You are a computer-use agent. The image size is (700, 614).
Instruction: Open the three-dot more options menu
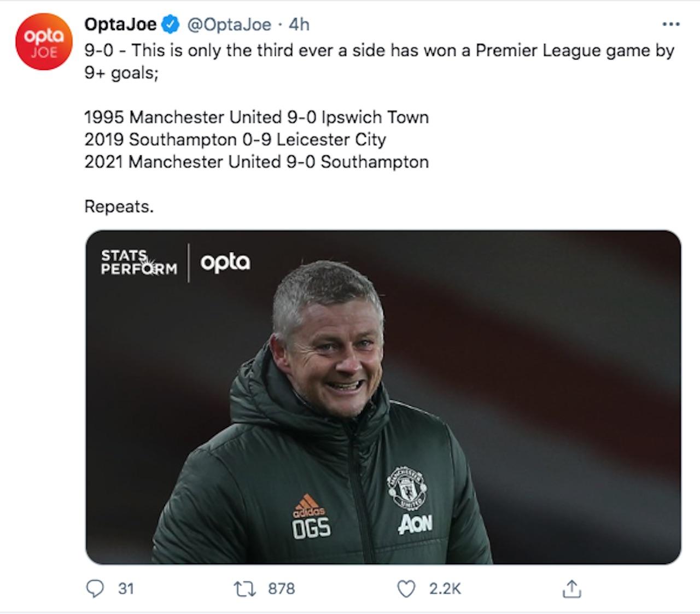click(670, 24)
